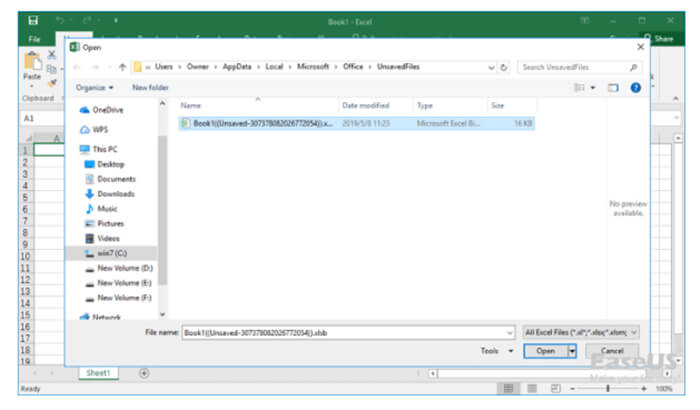This screenshot has height=410, width=700.
Task: Click Microsoft in the address path
Action: click(x=313, y=67)
